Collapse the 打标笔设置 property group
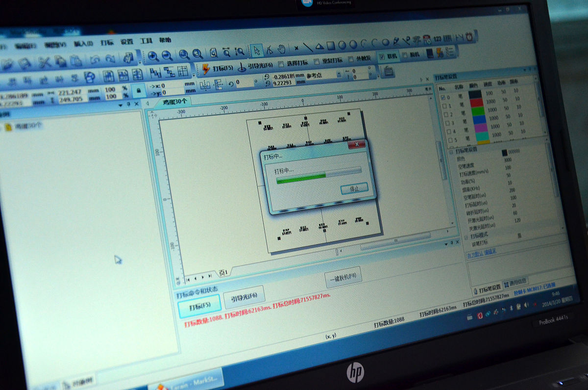Image resolution: width=588 pixels, height=390 pixels. coord(451,152)
